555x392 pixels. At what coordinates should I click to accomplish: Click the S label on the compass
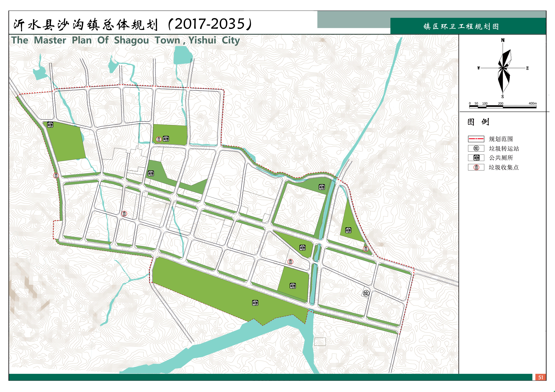click(503, 97)
